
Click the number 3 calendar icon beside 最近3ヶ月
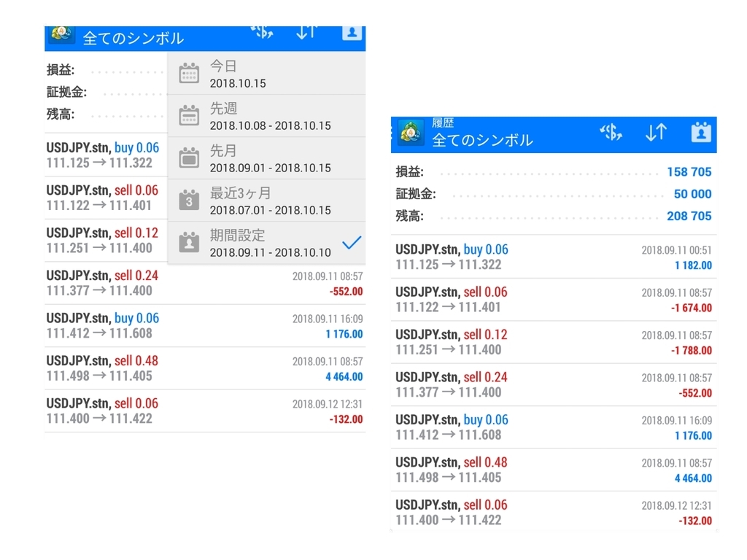pos(189,200)
